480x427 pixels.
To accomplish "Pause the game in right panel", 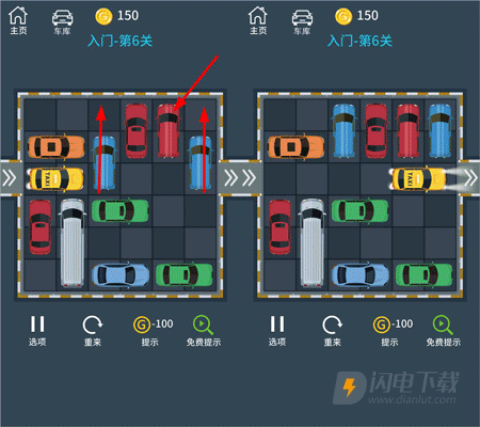I will click(x=277, y=331).
